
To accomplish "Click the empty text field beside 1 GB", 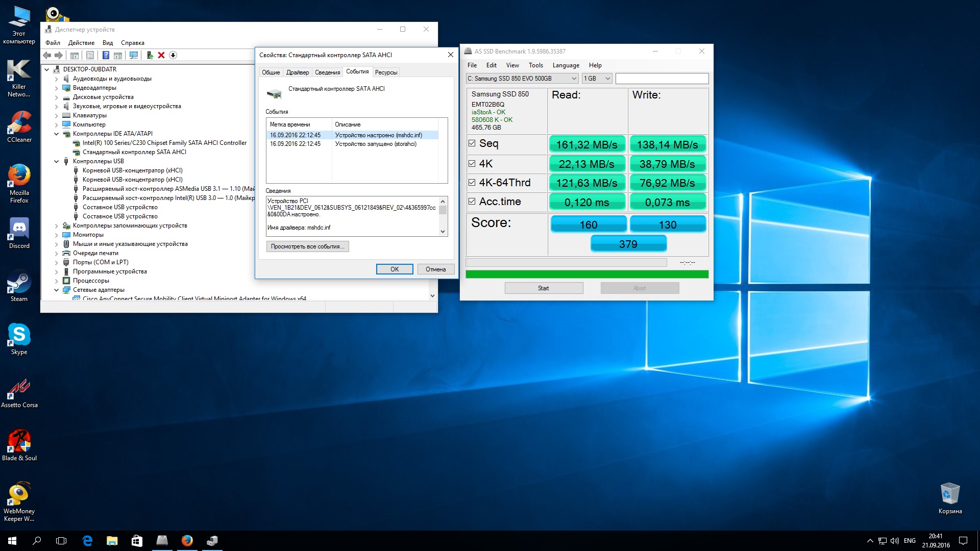I will coord(661,79).
